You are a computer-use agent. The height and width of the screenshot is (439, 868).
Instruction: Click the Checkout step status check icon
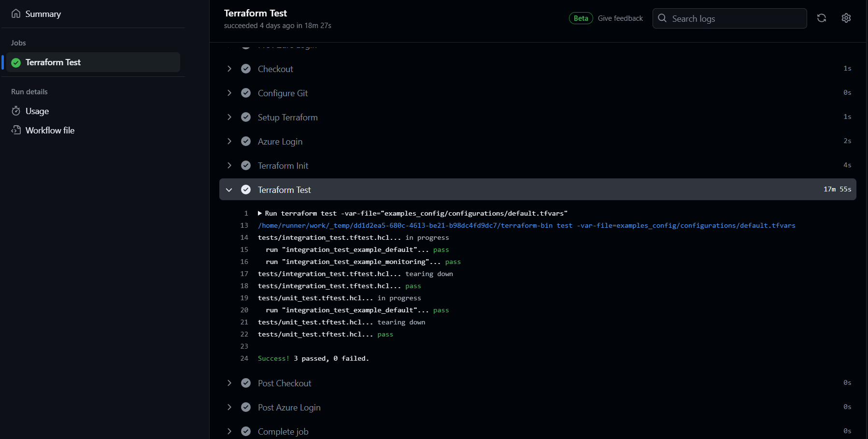246,69
